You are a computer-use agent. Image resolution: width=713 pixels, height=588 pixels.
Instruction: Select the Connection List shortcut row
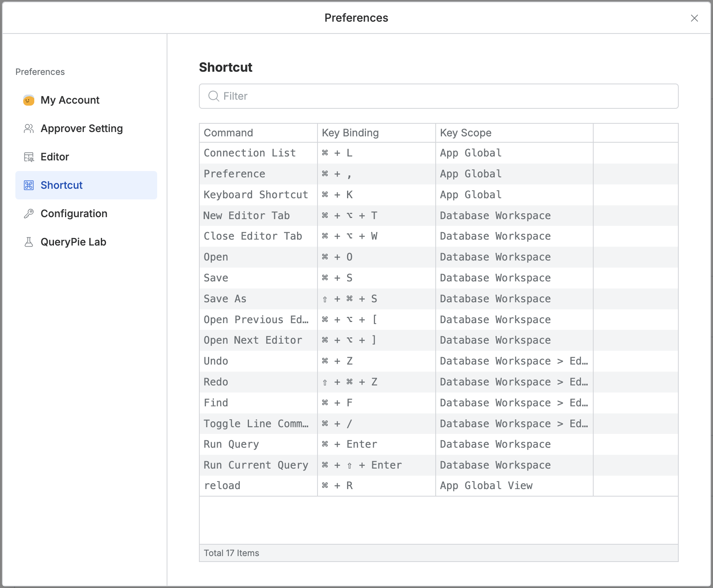coord(250,153)
